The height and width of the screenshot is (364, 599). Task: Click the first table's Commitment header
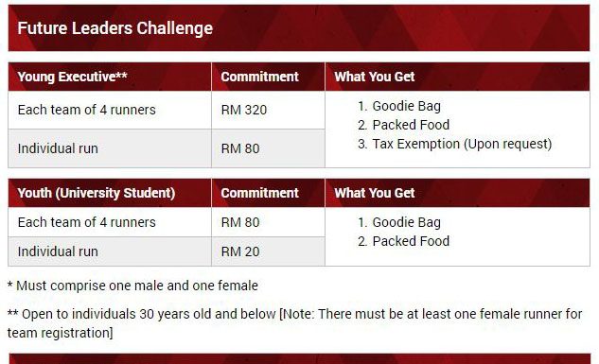coord(268,77)
